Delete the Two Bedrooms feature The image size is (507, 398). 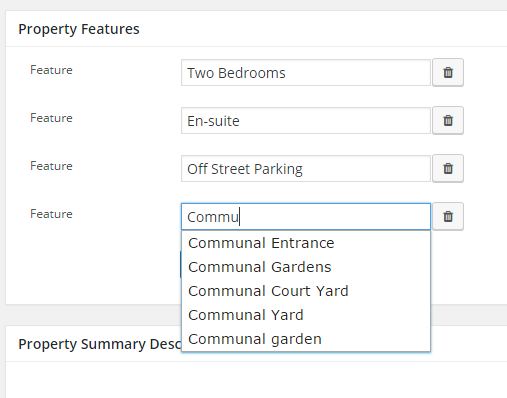coord(448,72)
